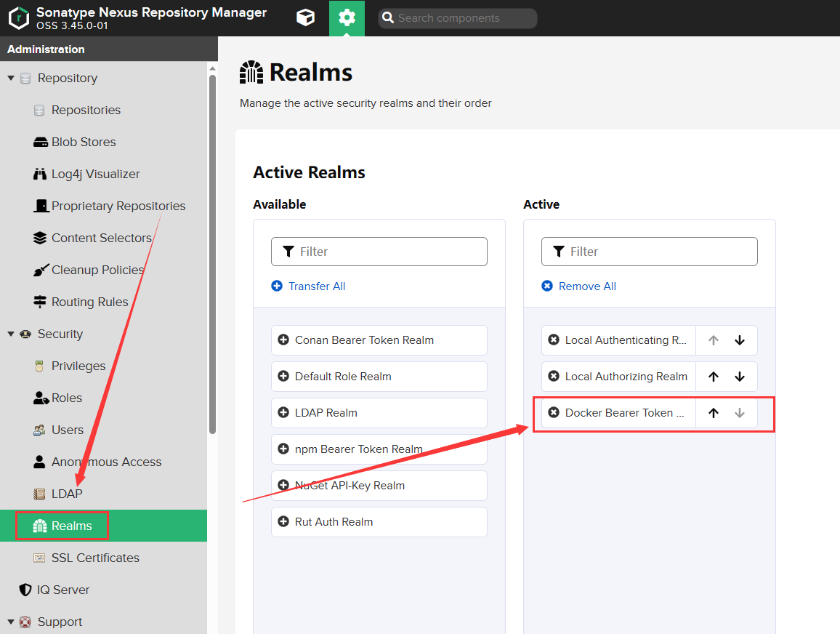Click Security section label
This screenshot has width=840, height=634.
coord(60,334)
